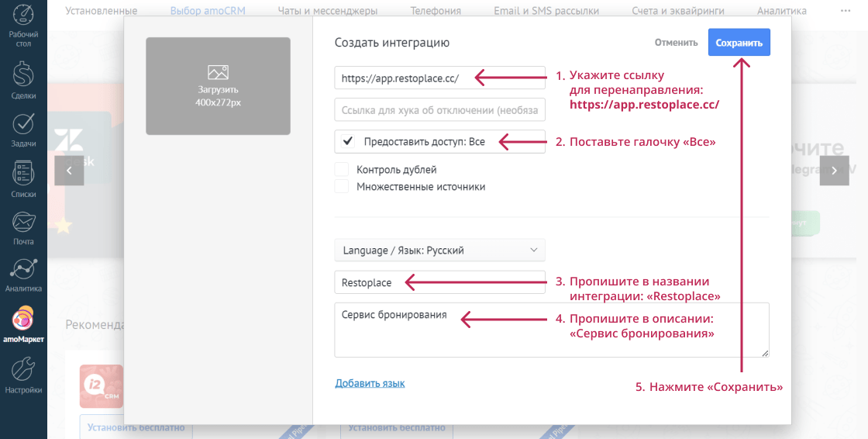868x439 pixels.
Task: Click Отменить button
Action: click(676, 43)
